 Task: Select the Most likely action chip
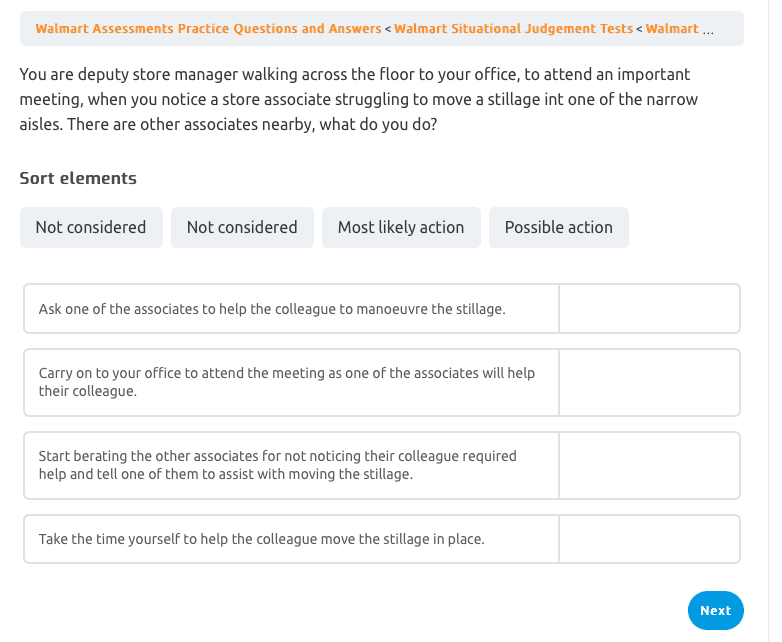401,227
